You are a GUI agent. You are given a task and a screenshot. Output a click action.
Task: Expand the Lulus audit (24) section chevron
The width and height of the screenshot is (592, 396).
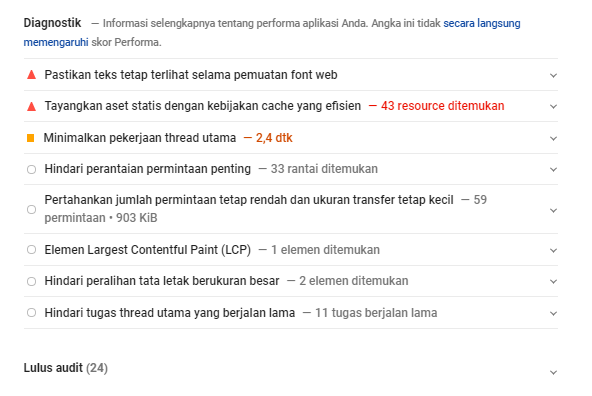pyautogui.click(x=553, y=373)
